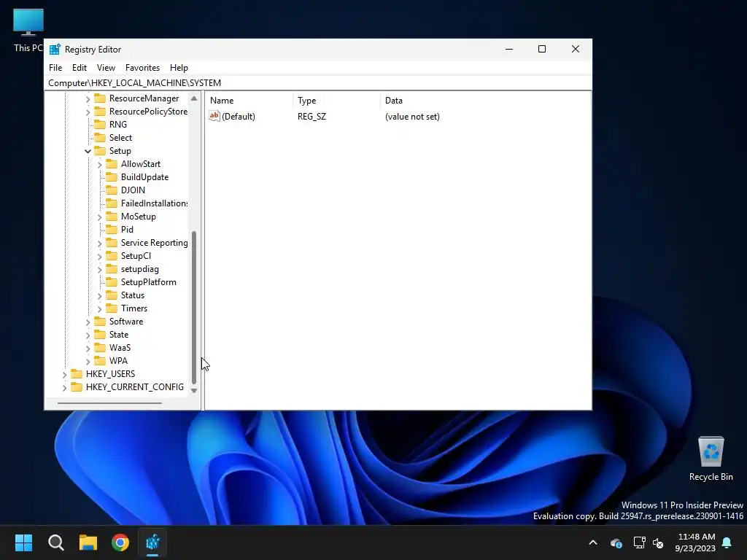
Task: Click the tree horizontal scrollbar
Action: click(109, 403)
